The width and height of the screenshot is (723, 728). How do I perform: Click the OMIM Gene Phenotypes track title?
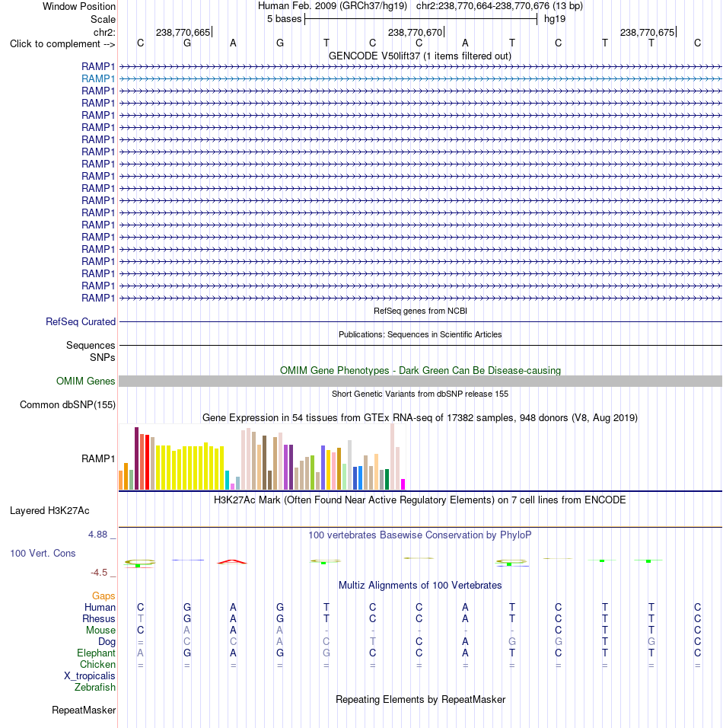(420, 370)
